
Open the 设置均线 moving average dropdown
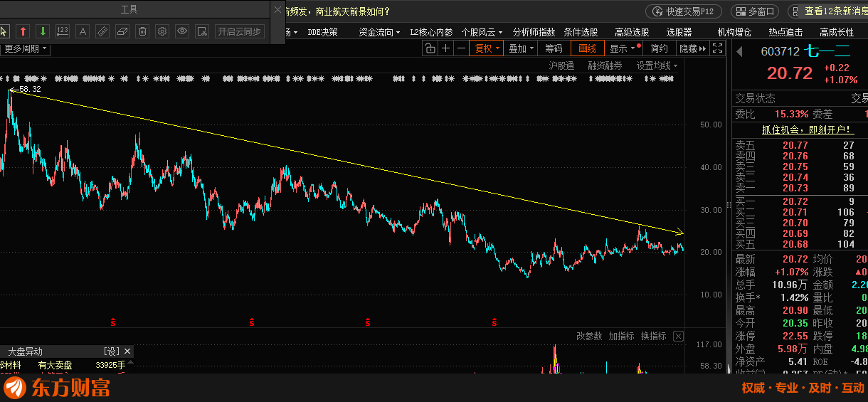[657, 65]
